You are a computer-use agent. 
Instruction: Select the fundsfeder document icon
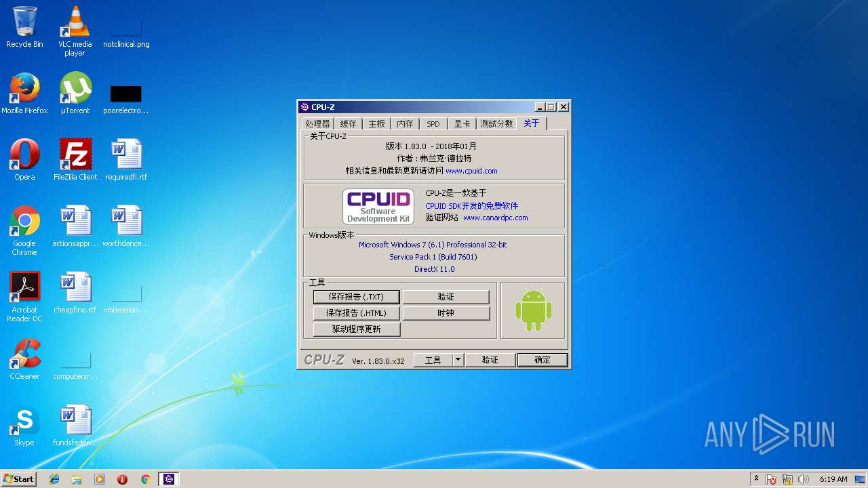(x=75, y=426)
